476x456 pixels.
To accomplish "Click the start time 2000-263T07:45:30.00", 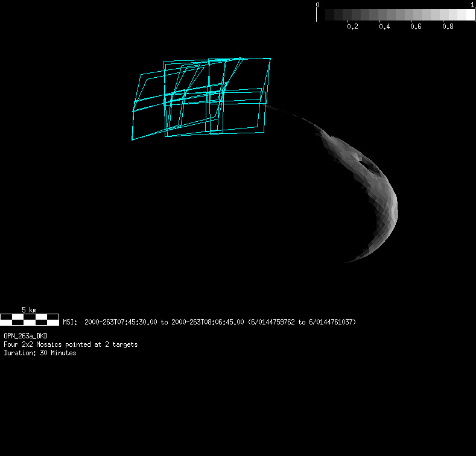I will [121, 322].
